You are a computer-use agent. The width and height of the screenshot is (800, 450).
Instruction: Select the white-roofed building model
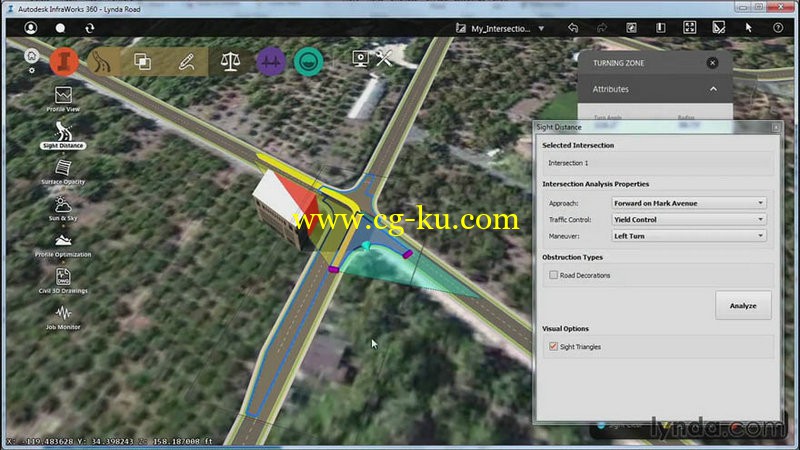(285, 208)
